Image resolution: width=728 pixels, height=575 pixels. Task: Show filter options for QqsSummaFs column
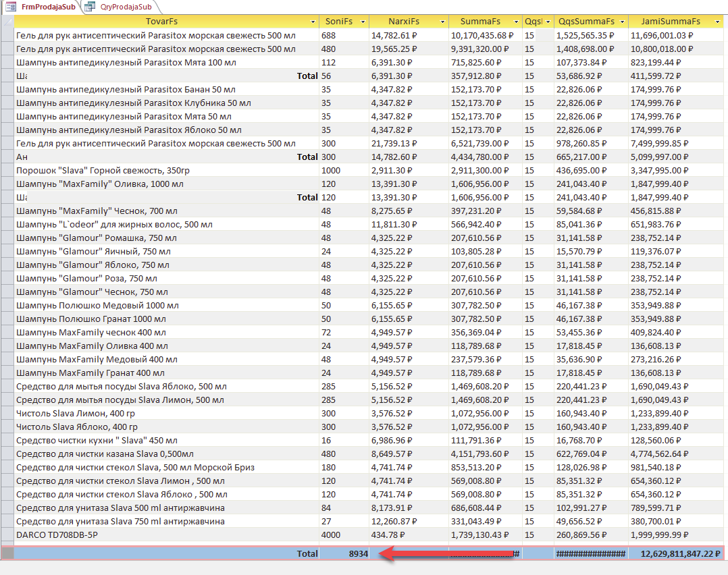point(622,22)
